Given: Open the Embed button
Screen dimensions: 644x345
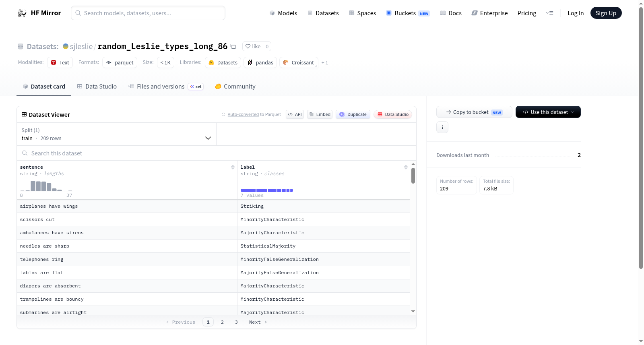Looking at the screenshot, I should point(320,114).
